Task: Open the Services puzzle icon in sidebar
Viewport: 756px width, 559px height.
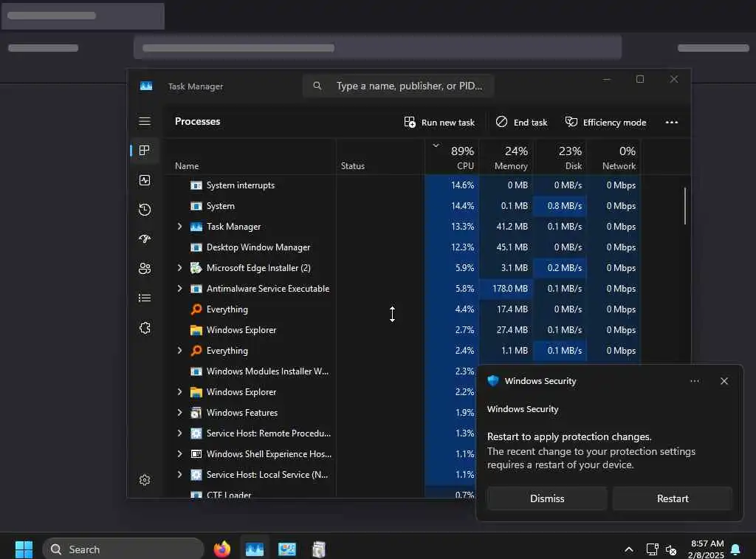Action: tap(145, 328)
